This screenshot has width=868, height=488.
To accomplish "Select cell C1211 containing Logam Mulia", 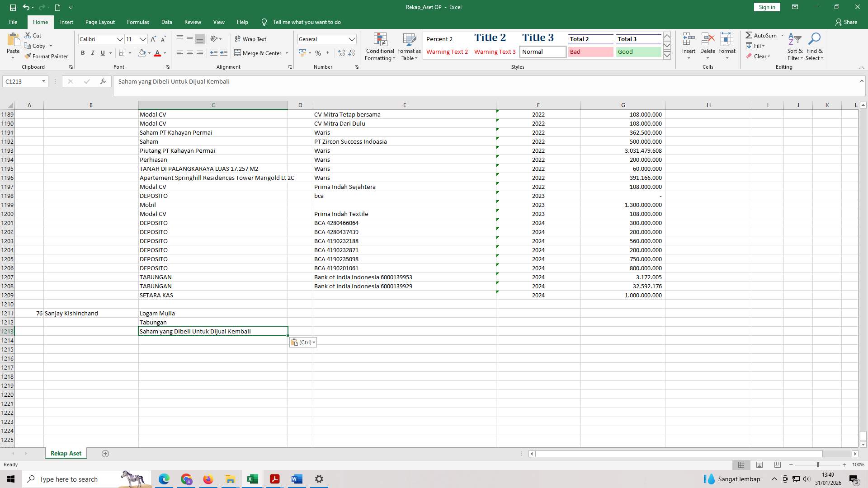I will 213,313.
